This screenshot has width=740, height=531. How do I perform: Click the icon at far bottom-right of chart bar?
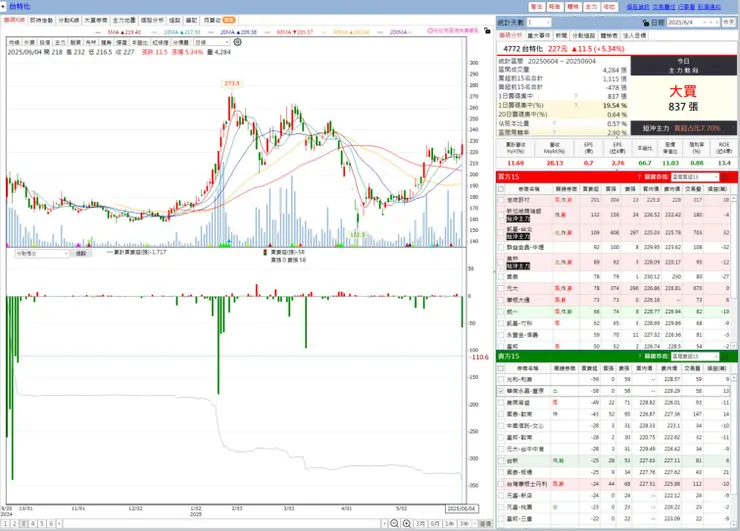point(485,523)
